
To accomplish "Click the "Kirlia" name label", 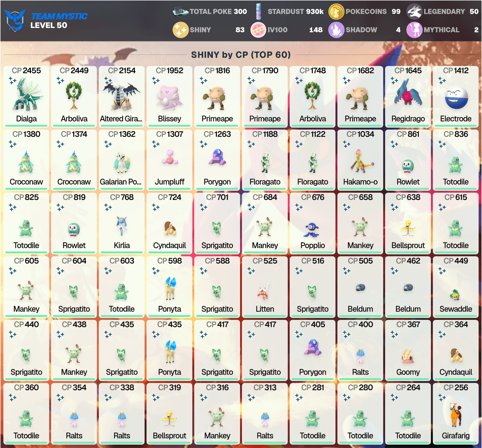I will pyautogui.click(x=122, y=245).
